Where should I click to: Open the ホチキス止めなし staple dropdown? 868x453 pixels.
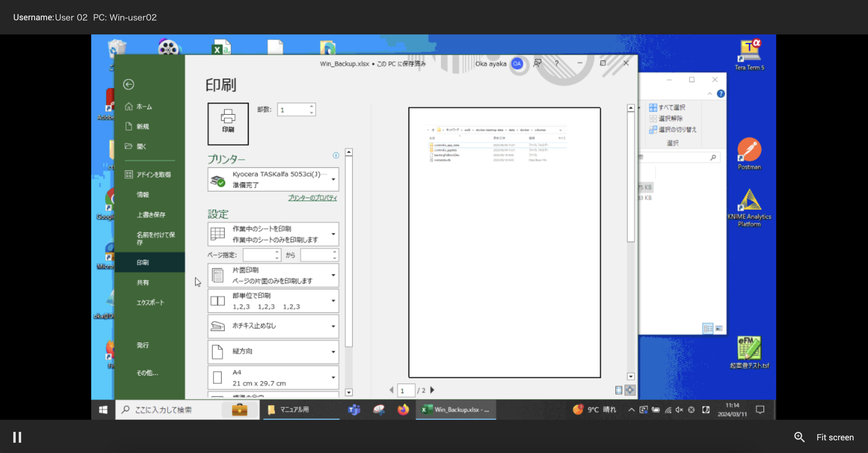tap(273, 326)
